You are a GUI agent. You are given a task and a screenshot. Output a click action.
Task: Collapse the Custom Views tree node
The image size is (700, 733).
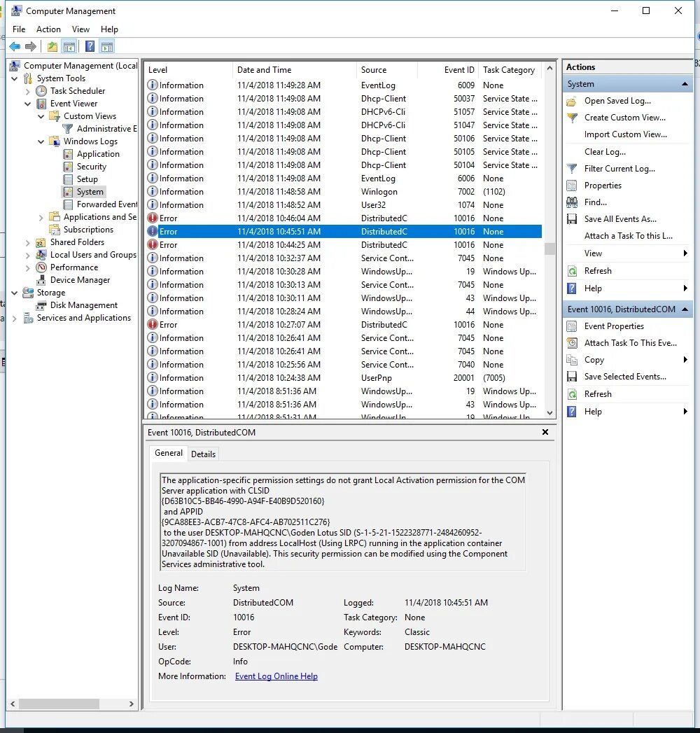click(41, 116)
